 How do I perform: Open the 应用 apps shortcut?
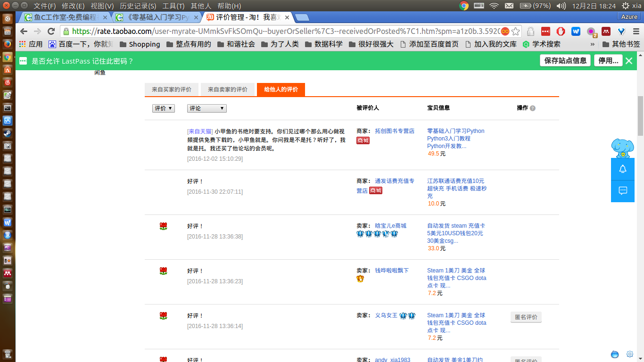coord(31,44)
